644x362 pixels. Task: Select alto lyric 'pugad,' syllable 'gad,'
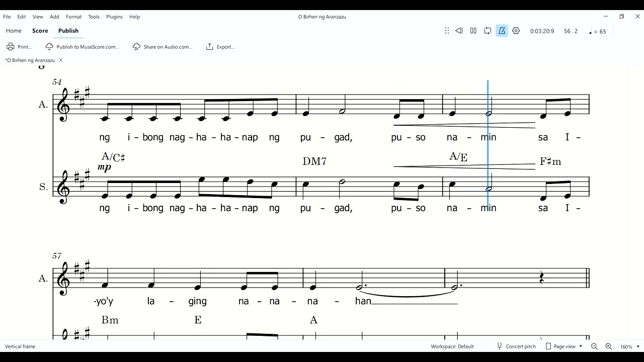[x=343, y=137]
